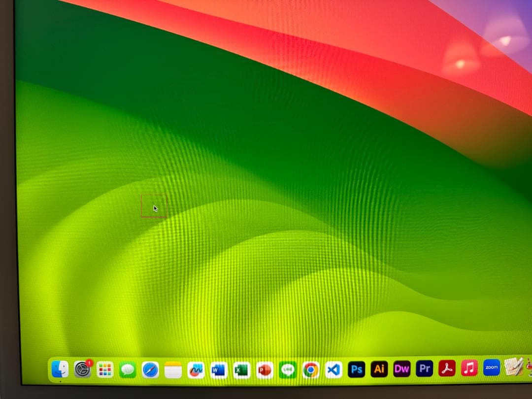This screenshot has width=532, height=399.
Task: Open Microsoft Word
Action: click(x=217, y=369)
